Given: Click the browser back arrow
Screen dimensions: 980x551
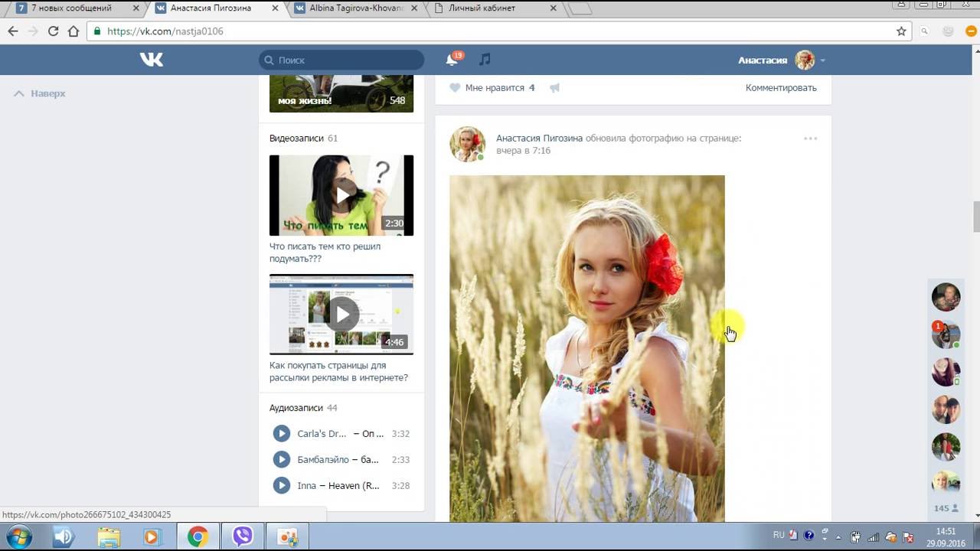Looking at the screenshot, I should click(x=13, y=31).
